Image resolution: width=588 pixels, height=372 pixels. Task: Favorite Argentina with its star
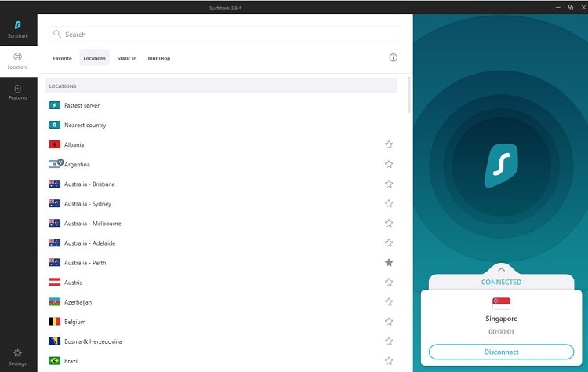[x=389, y=164]
